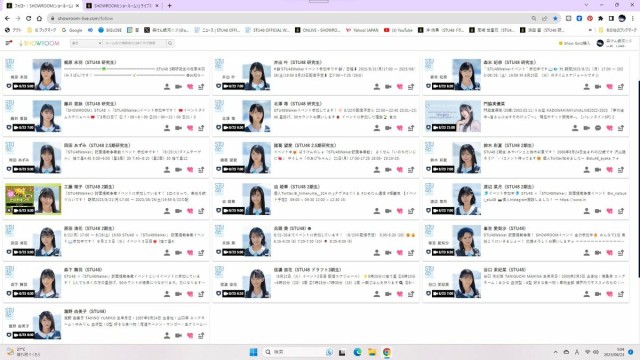Toggle follow heart on 渡辺 菜月 card
This screenshot has width=640, height=360.
point(609,211)
